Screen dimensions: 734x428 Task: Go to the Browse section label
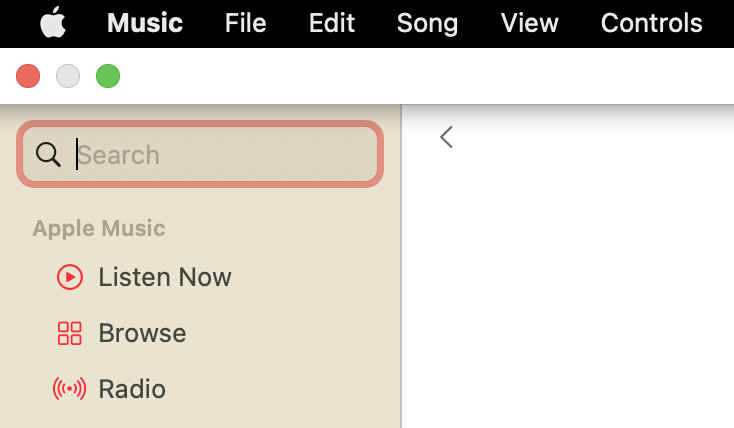pyautogui.click(x=142, y=333)
